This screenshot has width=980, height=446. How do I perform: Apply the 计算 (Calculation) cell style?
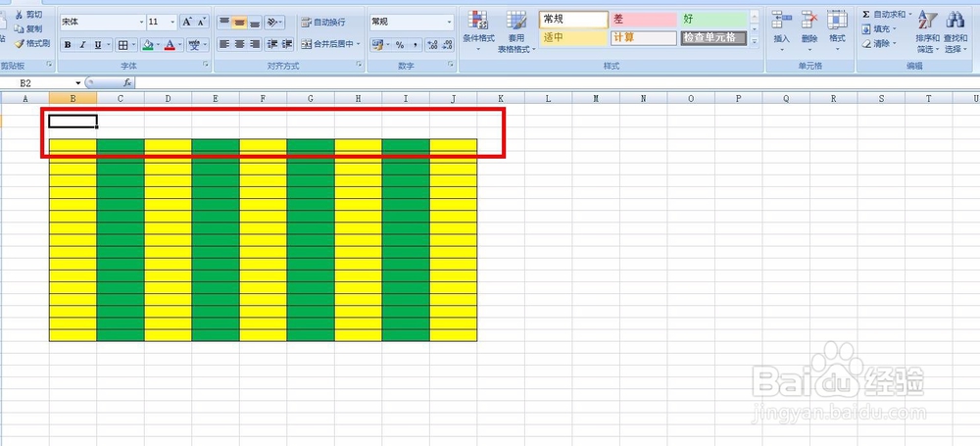coord(644,38)
